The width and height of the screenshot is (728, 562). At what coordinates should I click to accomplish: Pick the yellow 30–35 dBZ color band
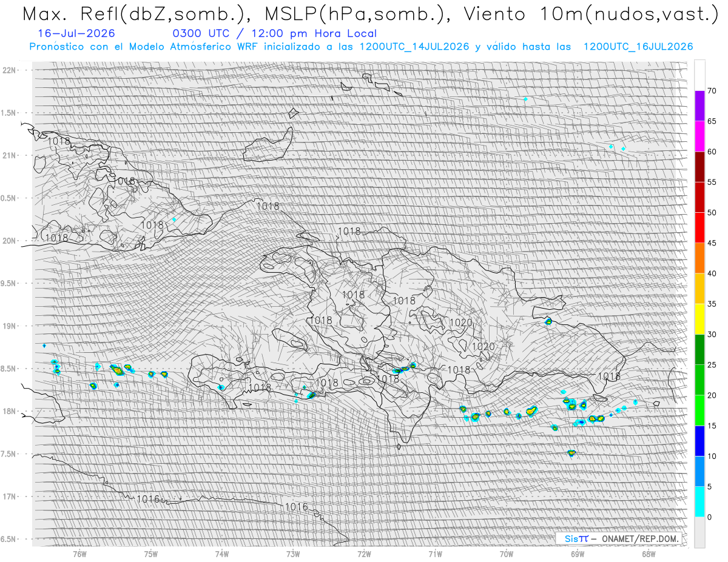(x=699, y=319)
